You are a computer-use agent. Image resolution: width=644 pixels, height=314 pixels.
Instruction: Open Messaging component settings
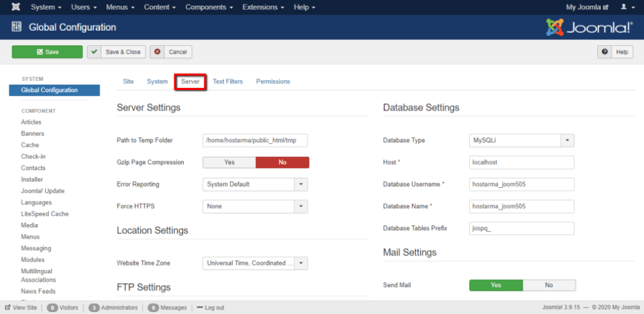pos(36,249)
